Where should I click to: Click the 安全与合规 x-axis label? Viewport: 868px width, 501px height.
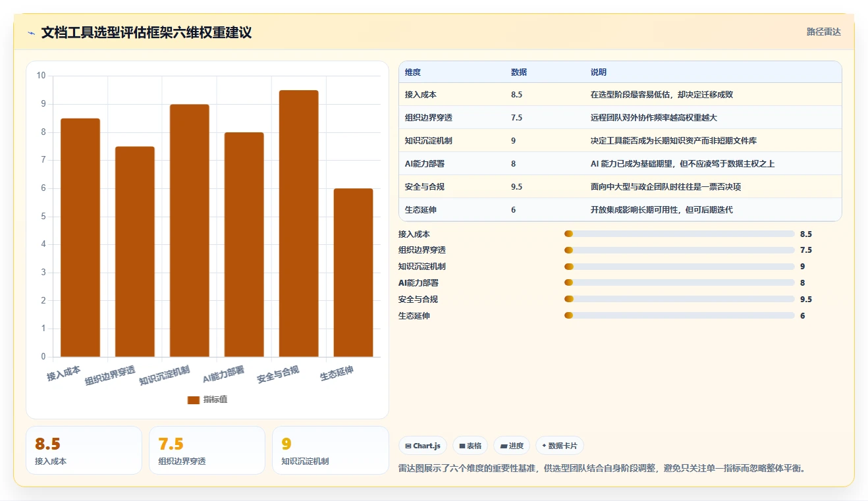[278, 375]
